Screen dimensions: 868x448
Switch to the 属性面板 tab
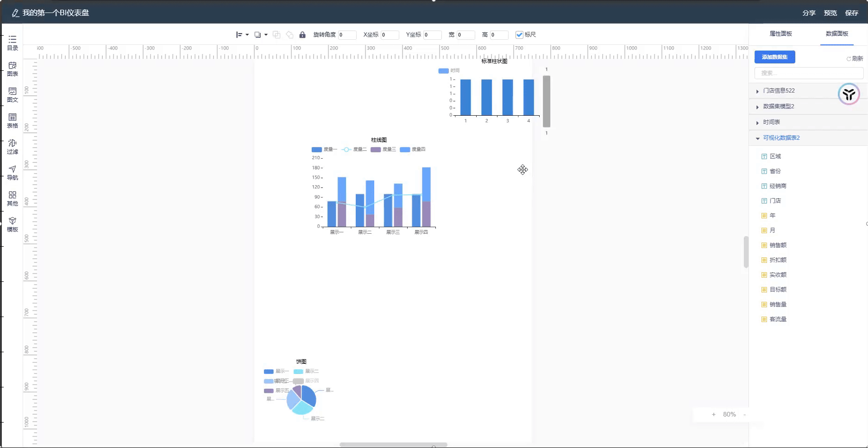(x=780, y=34)
